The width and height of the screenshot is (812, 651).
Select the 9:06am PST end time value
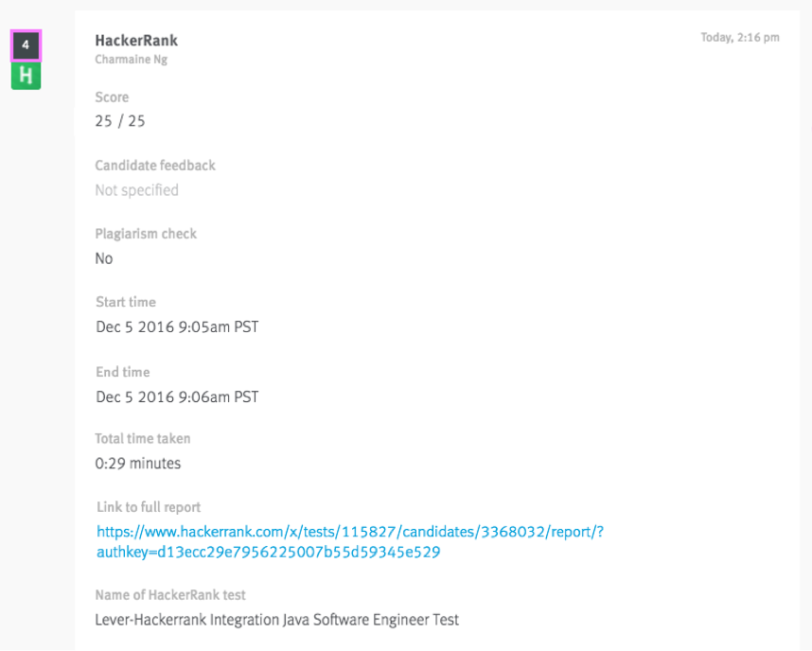(177, 396)
